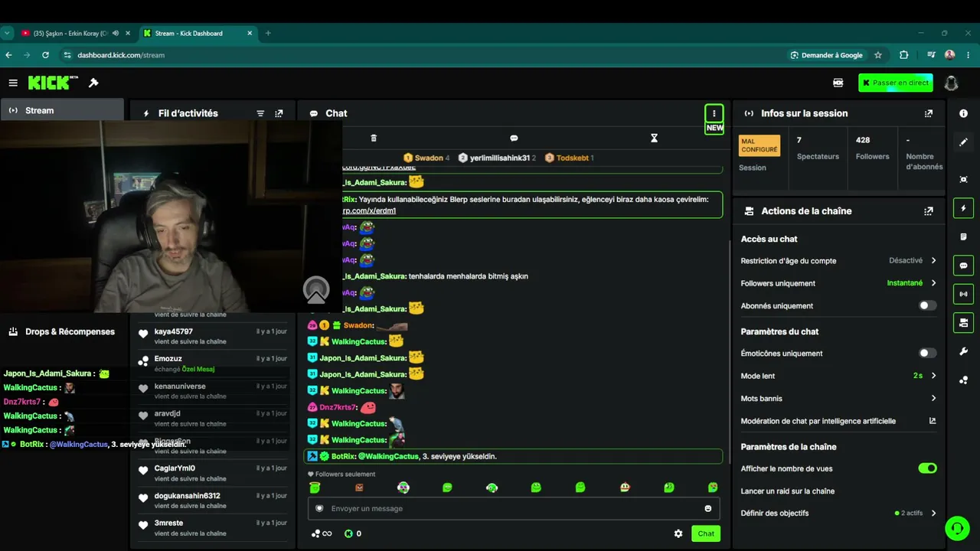980x551 pixels.
Task: Click the pencil edit icon in right sidebar
Action: tap(963, 142)
